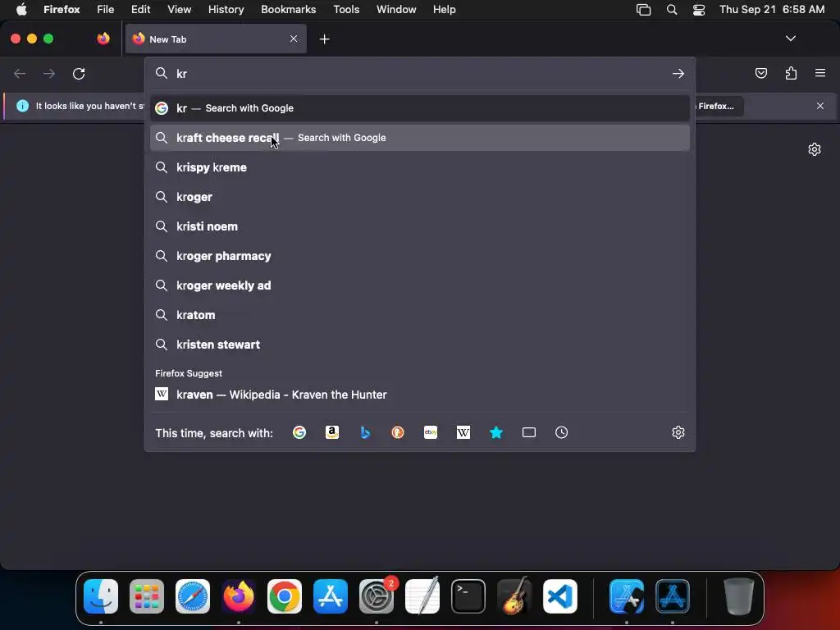
Task: Dismiss the notification bar
Action: pyautogui.click(x=820, y=106)
